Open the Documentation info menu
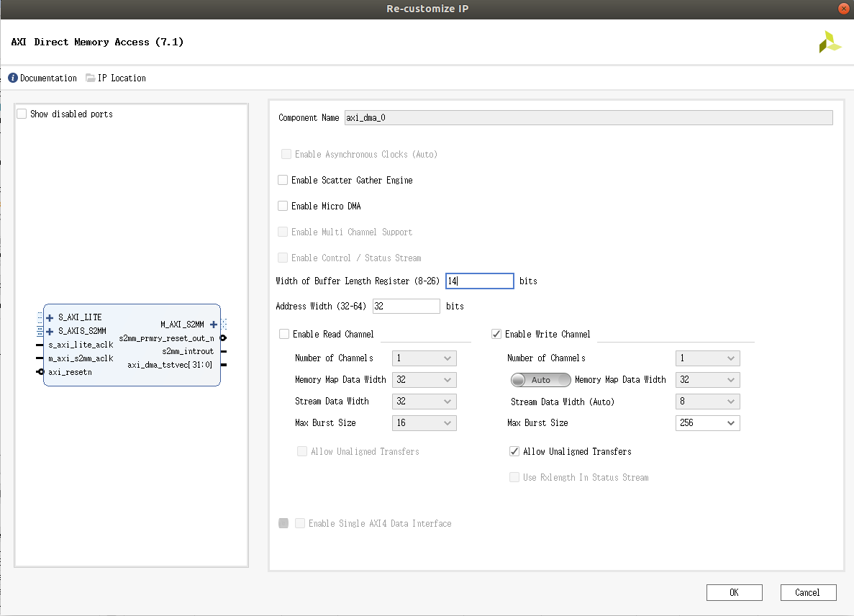Image resolution: width=854 pixels, height=616 pixels. 42,78
